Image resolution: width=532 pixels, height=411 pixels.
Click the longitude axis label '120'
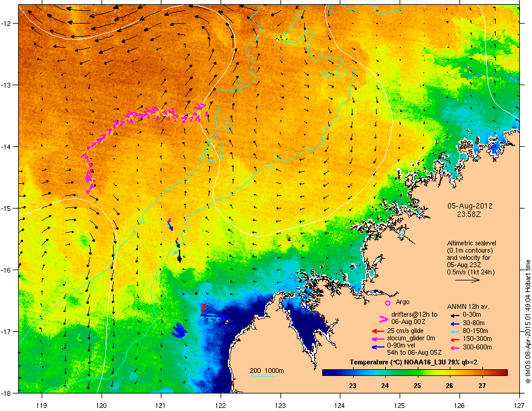102,405
